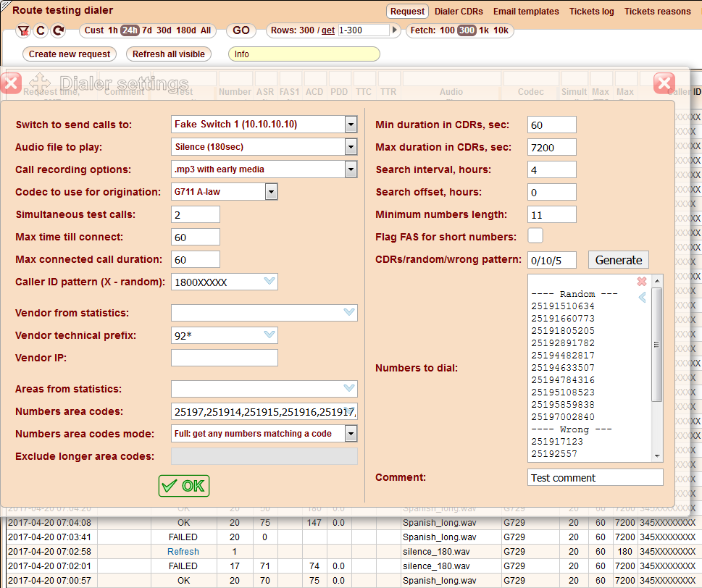Switch to the Dialer CDRs tab
This screenshot has width=702, height=588.
[x=459, y=12]
